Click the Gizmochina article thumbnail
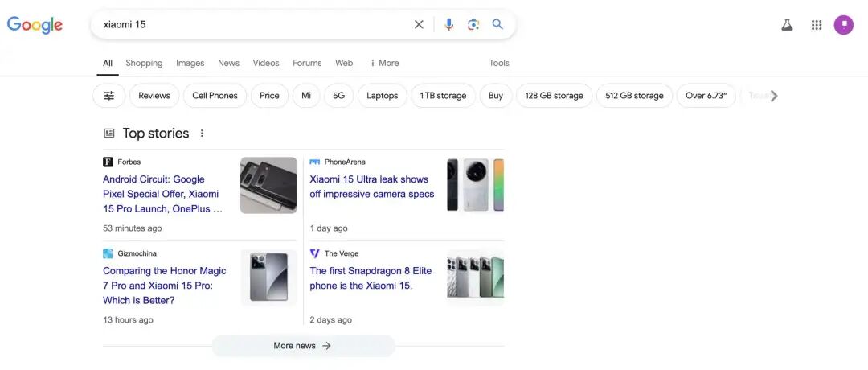This screenshot has height=370, width=868. click(268, 277)
